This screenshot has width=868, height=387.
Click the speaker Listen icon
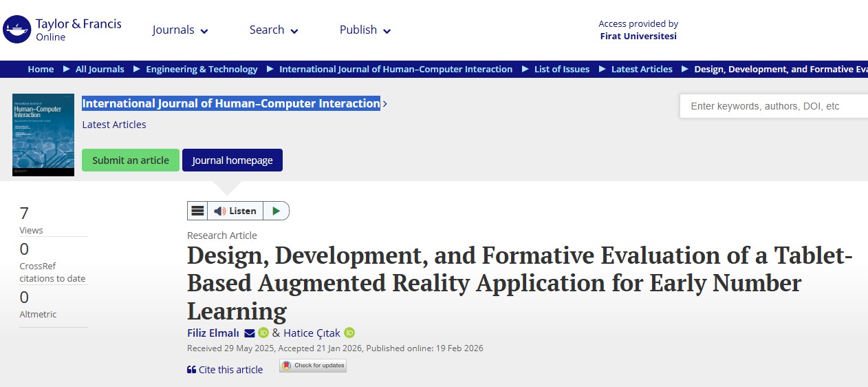[219, 211]
